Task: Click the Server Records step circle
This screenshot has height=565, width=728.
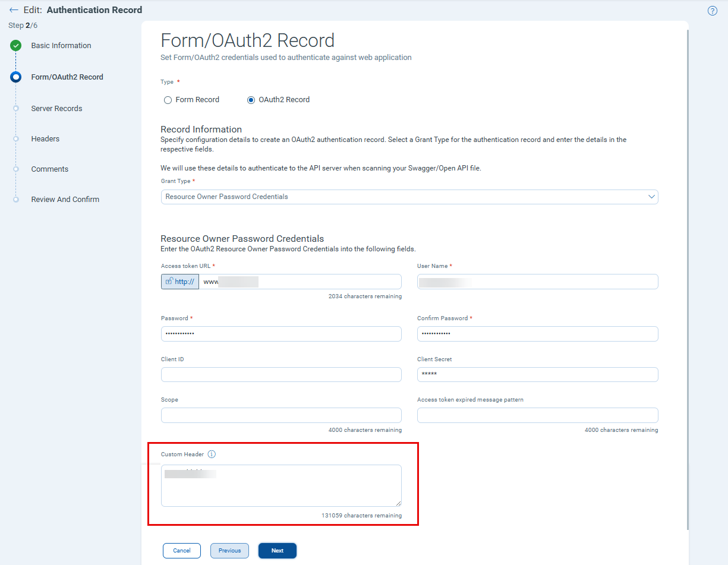Action: [15, 108]
